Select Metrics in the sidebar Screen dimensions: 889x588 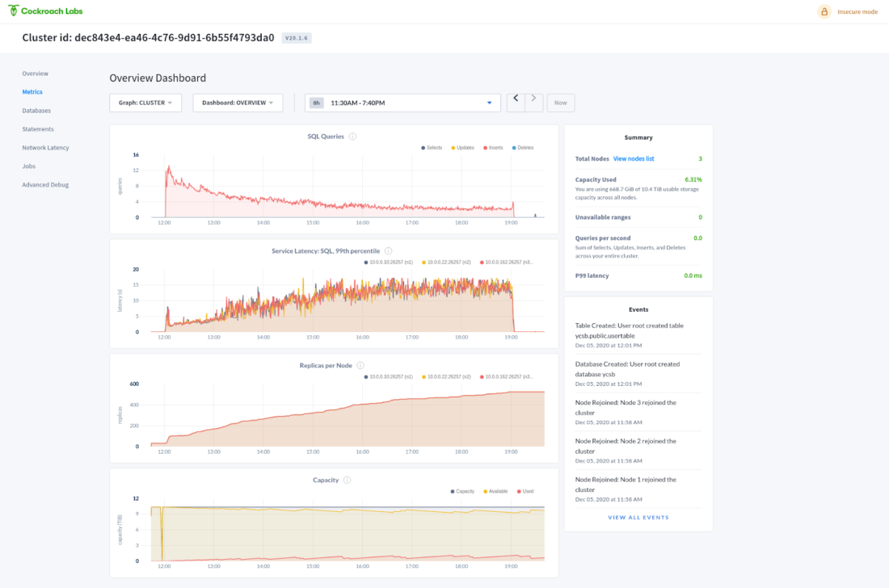pos(32,92)
